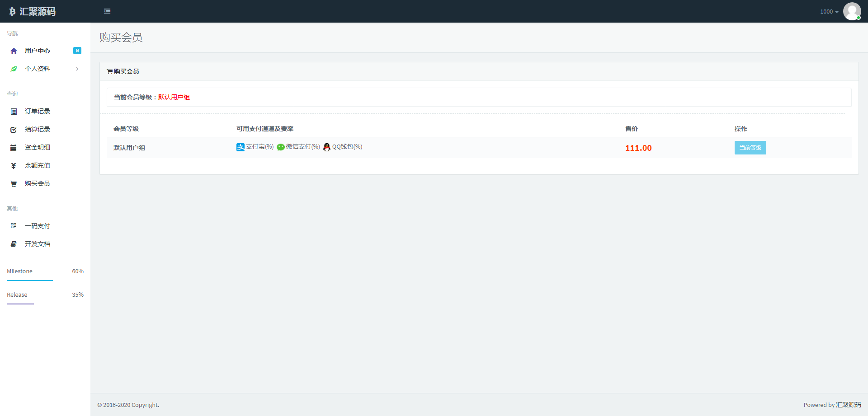
Task: Click the Powered by 汇聚源码 footer link
Action: (x=848, y=405)
